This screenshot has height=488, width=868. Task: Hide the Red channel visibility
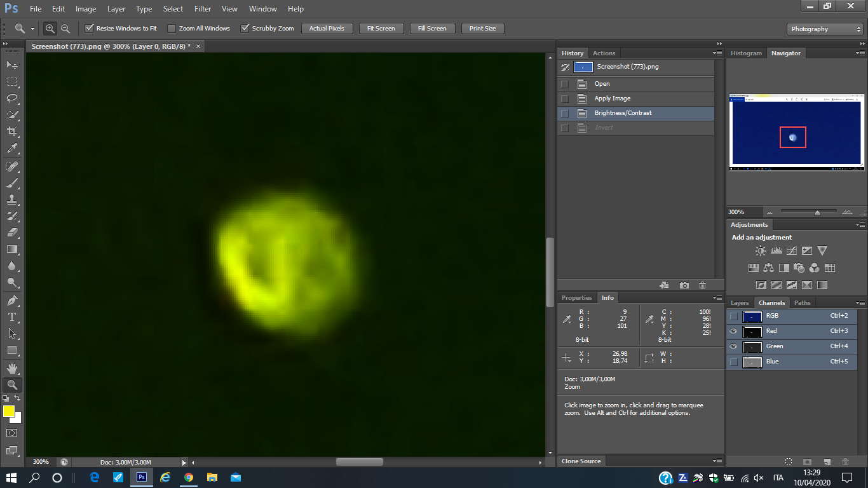click(x=733, y=331)
